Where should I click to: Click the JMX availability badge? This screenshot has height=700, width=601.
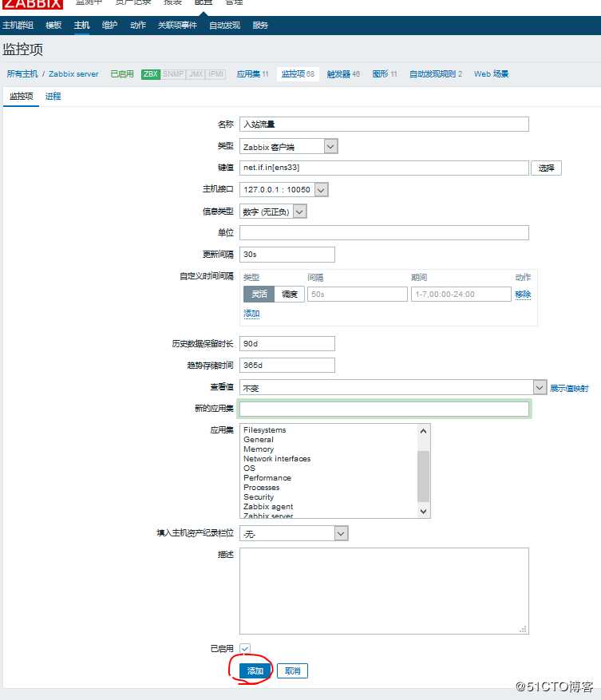196,74
